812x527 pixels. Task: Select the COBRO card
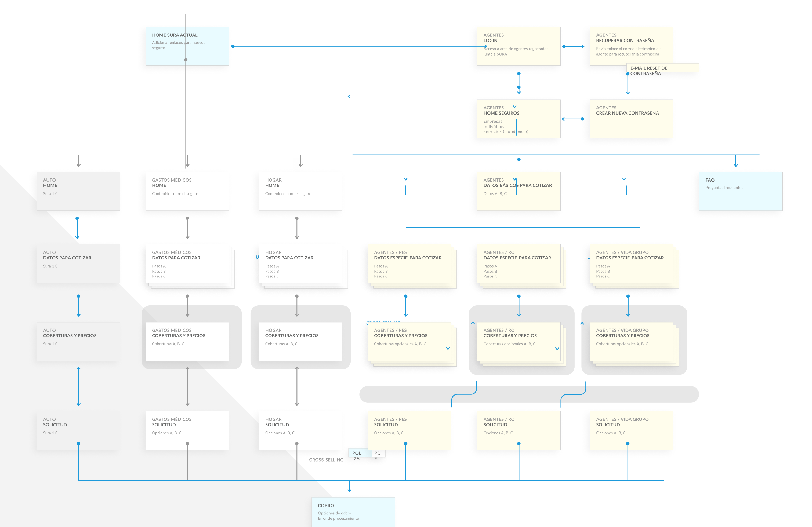[x=353, y=512]
